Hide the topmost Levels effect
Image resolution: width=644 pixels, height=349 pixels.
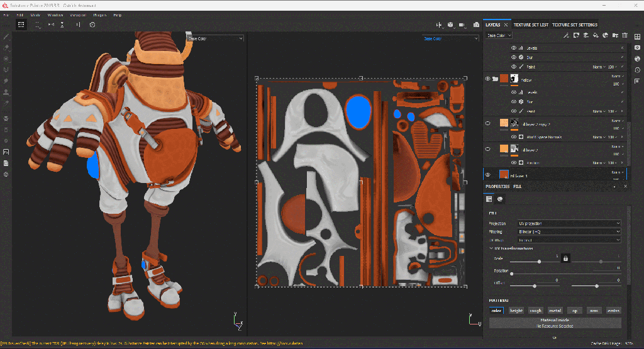pos(514,48)
